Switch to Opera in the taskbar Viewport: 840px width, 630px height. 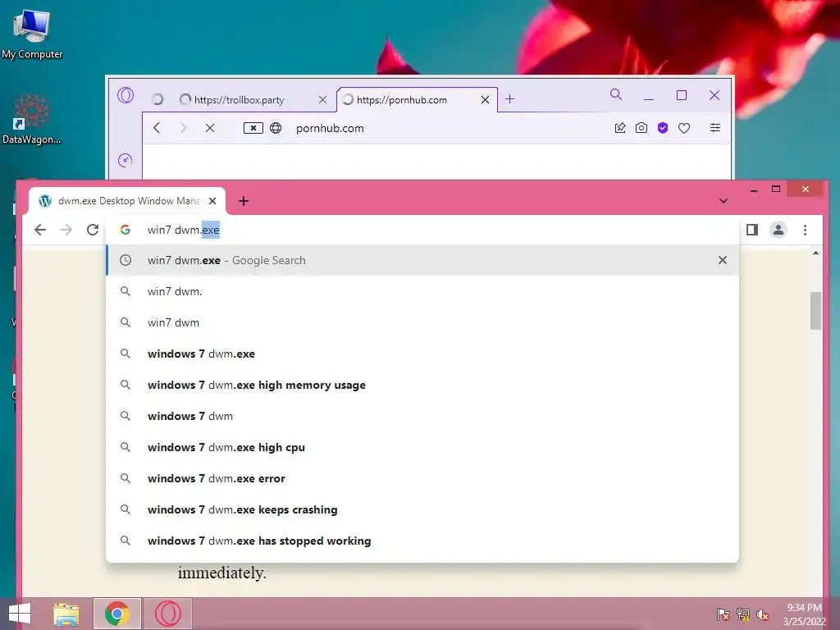coord(168,614)
